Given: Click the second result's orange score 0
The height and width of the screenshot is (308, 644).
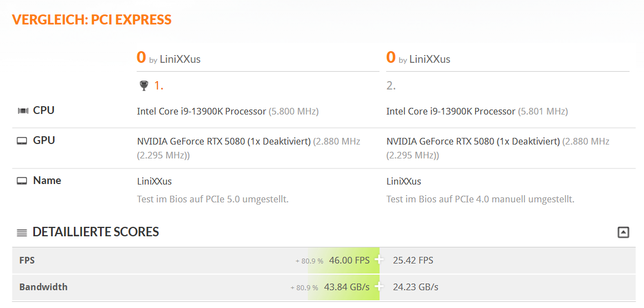Looking at the screenshot, I should coord(391,57).
